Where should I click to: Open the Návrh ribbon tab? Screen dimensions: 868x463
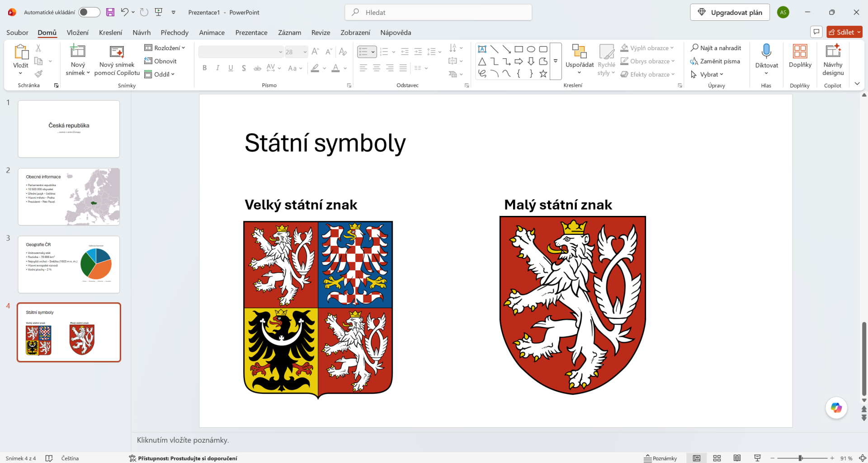click(142, 33)
